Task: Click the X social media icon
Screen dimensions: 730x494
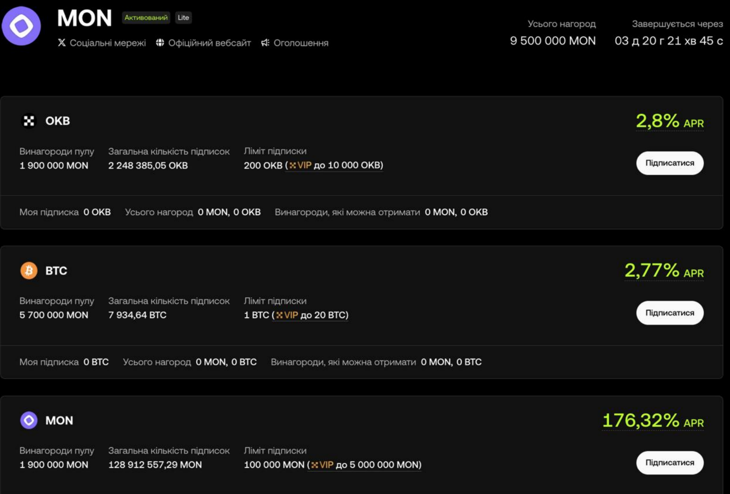Action: [61, 43]
